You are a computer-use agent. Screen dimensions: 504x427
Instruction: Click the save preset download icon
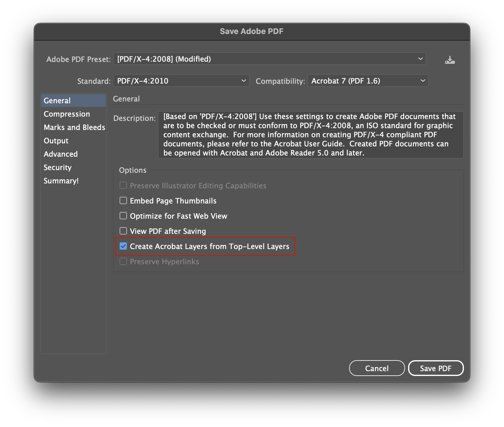click(x=450, y=60)
